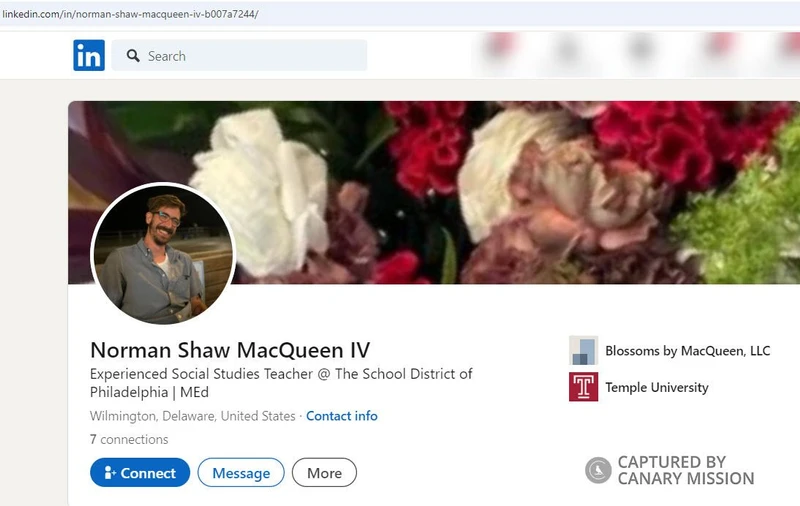Image resolution: width=800 pixels, height=506 pixels.
Task: Click the Wilmington, Delaware location text
Action: point(192,416)
